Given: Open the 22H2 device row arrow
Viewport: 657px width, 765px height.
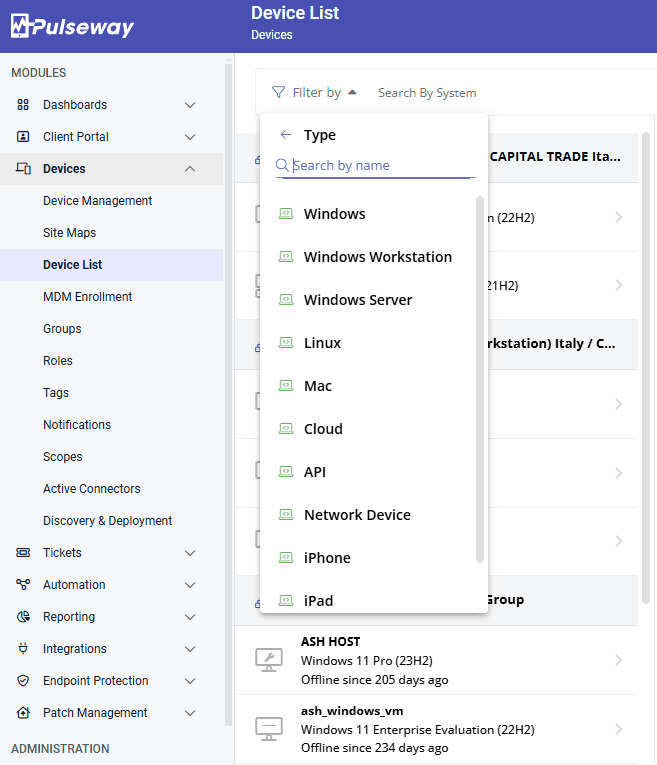Looking at the screenshot, I should tap(618, 217).
